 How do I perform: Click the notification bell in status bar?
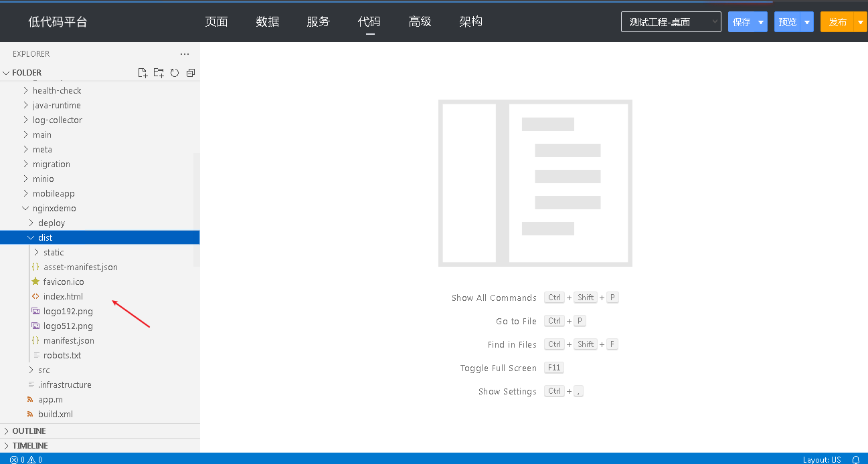click(856, 459)
